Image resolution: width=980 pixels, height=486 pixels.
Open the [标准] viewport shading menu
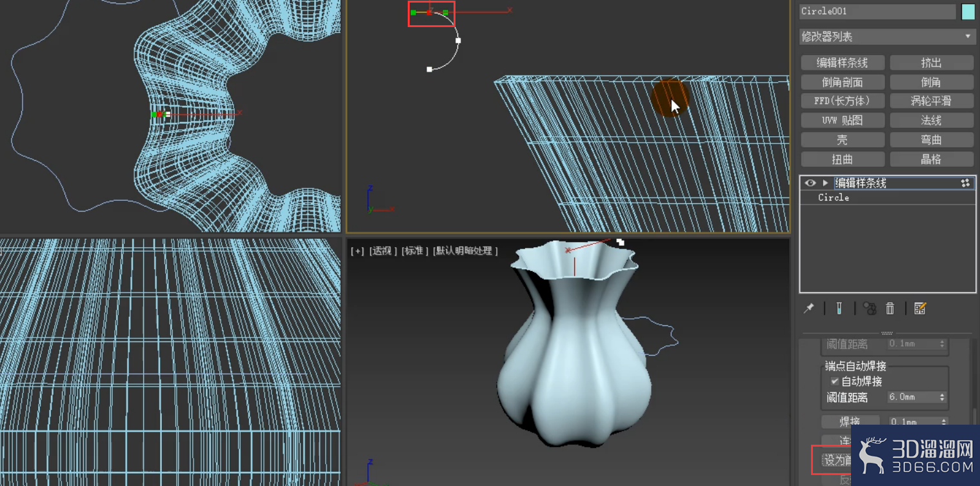(x=414, y=250)
